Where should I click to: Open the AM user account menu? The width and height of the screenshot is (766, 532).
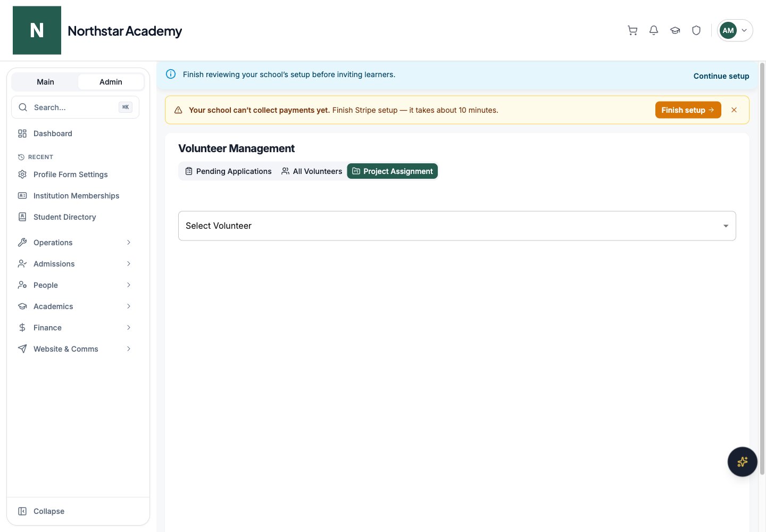click(735, 30)
